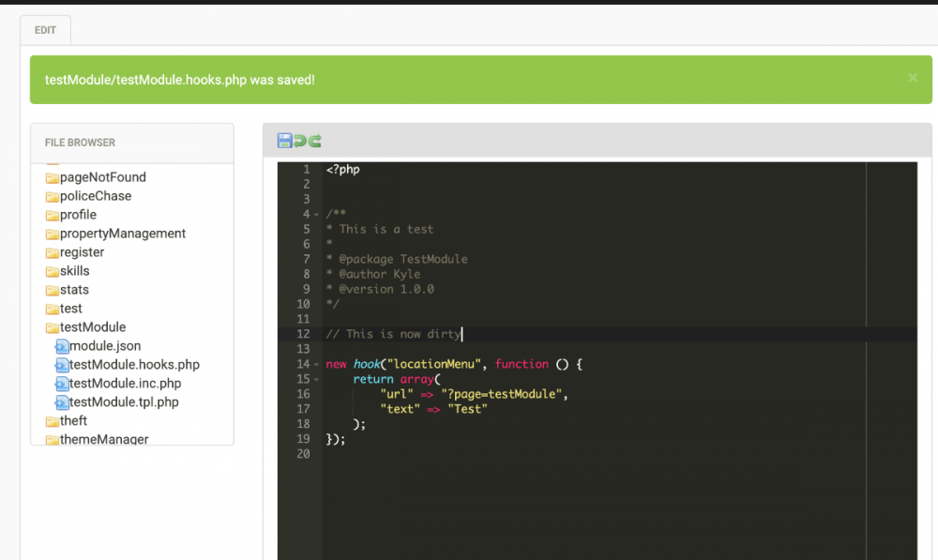The width and height of the screenshot is (938, 560).
Task: Click the redo arrow icon in toolbar
Action: tap(315, 141)
